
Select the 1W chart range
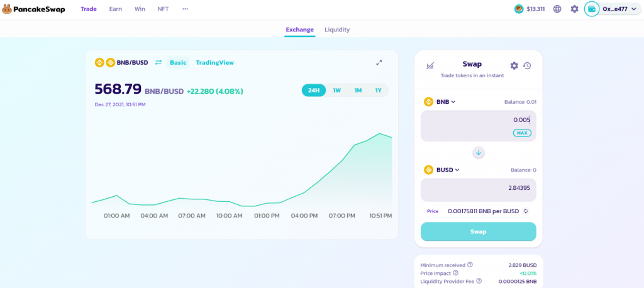(x=337, y=91)
